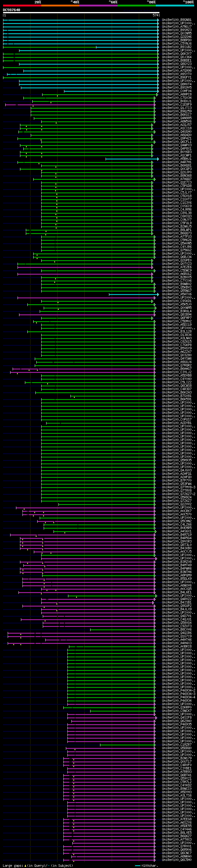Select the UniRef100_B0D0J1 label
The image size is (197, 868).
[x=177, y=101]
